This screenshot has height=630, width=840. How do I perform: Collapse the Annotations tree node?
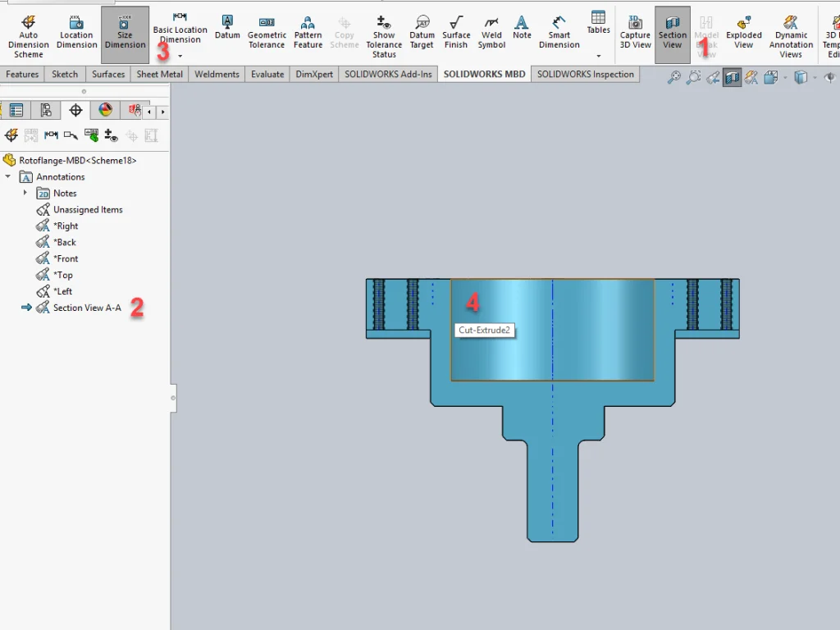point(8,177)
